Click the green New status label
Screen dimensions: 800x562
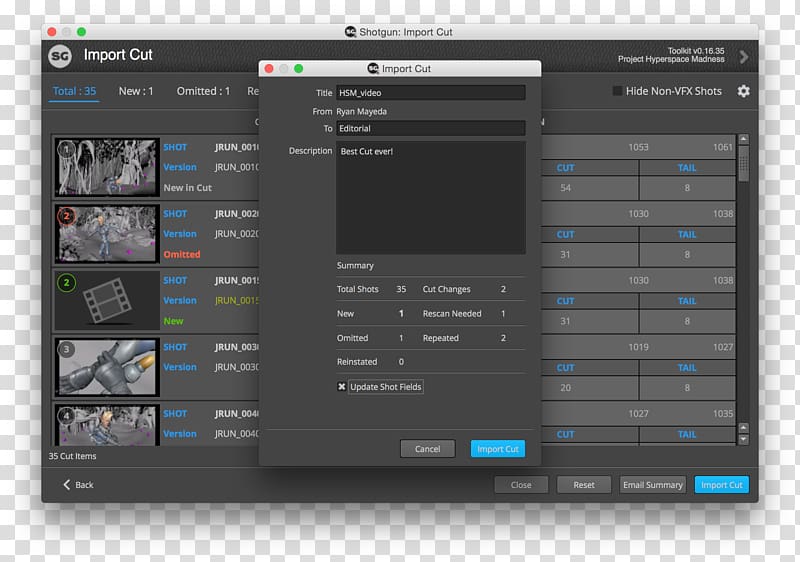point(173,321)
